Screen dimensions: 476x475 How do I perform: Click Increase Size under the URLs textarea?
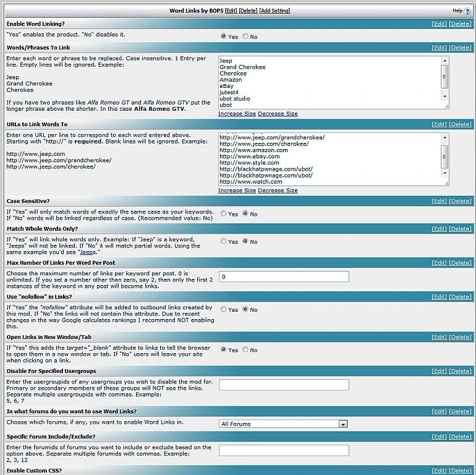pos(237,190)
